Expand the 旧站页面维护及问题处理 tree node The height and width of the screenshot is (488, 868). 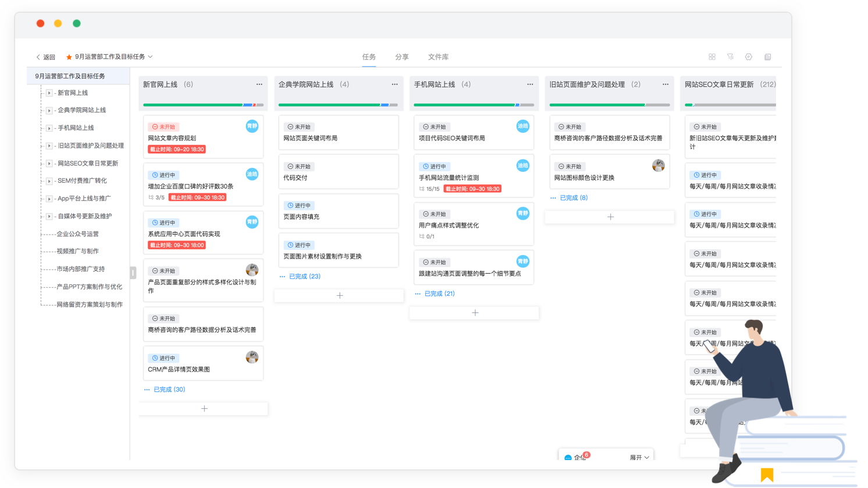pos(49,146)
